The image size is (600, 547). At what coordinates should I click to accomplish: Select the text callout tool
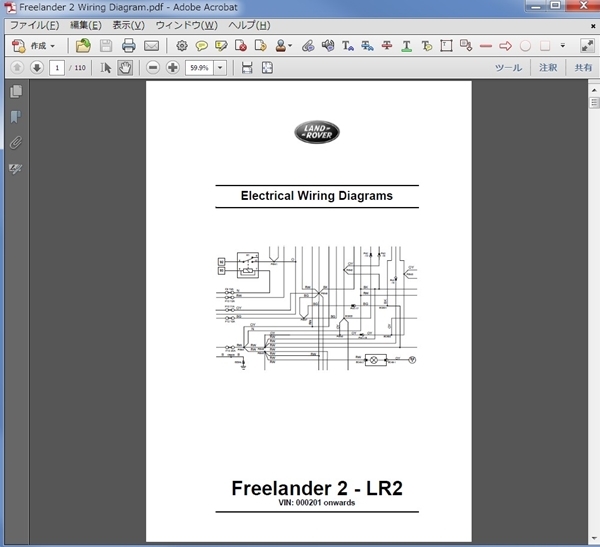tap(466, 46)
